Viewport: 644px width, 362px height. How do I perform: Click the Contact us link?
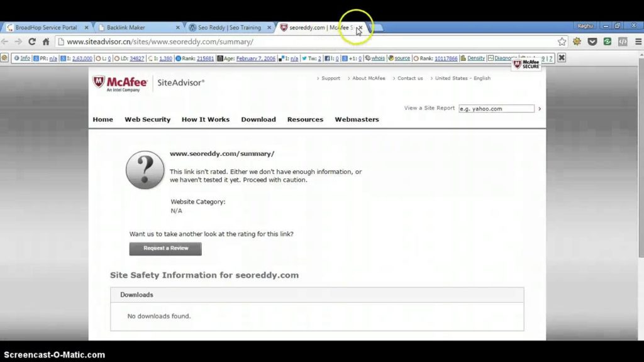point(410,78)
